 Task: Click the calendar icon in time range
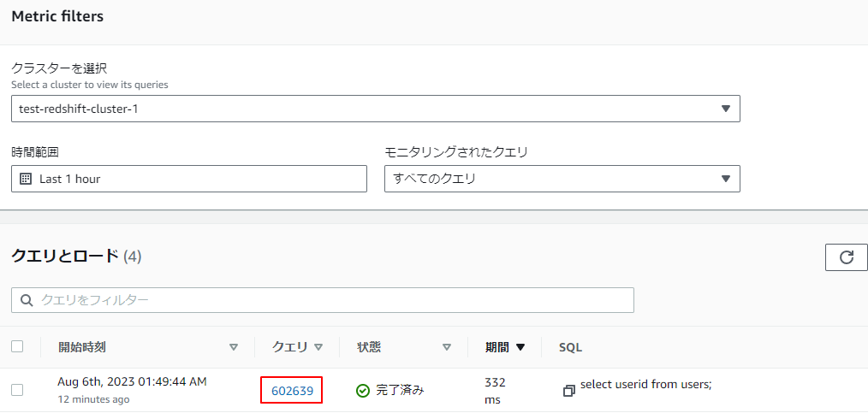tap(26, 179)
